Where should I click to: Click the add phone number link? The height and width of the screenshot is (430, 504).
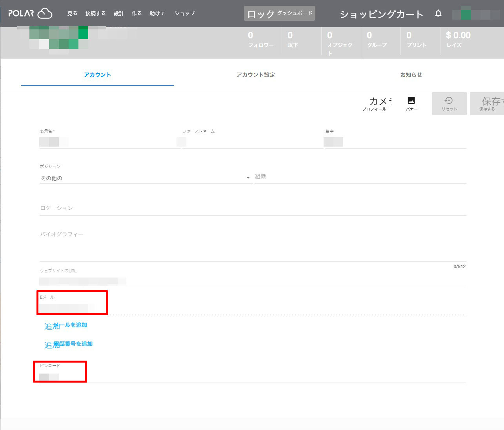[x=69, y=344]
